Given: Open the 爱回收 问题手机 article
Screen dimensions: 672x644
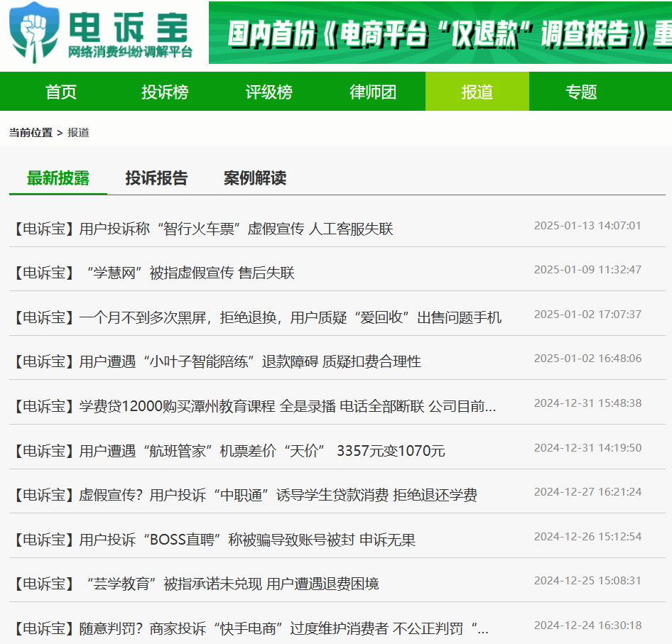Looking at the screenshot, I should (x=258, y=317).
